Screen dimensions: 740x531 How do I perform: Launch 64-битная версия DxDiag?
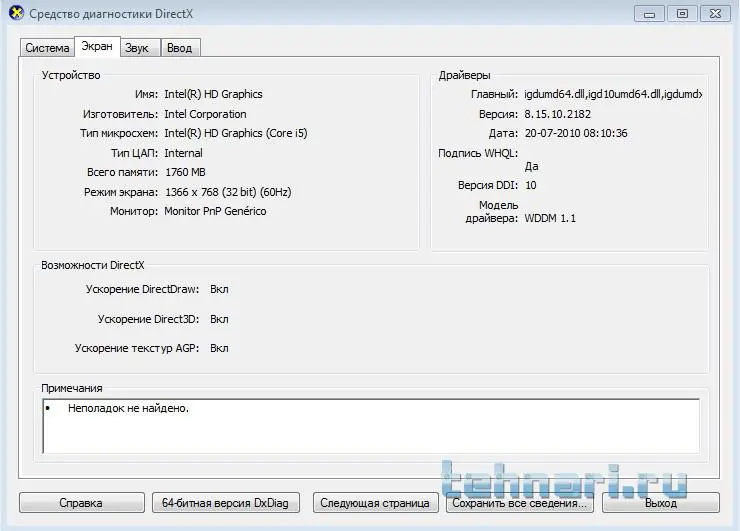(226, 503)
